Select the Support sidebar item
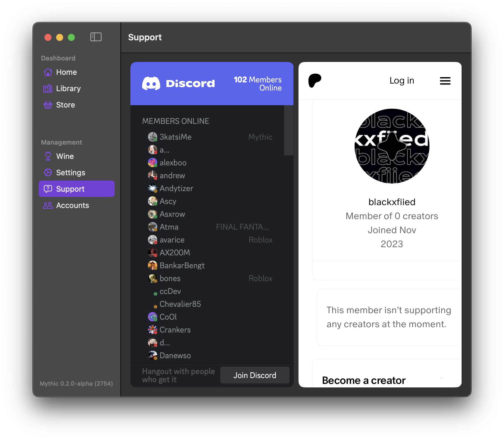The width and height of the screenshot is (504, 440). 77,189
